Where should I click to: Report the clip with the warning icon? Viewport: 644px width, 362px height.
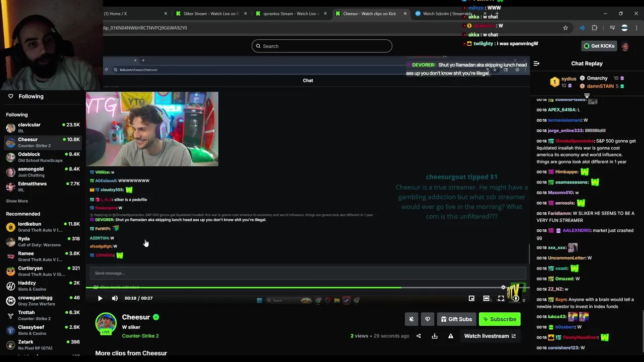pos(451,336)
